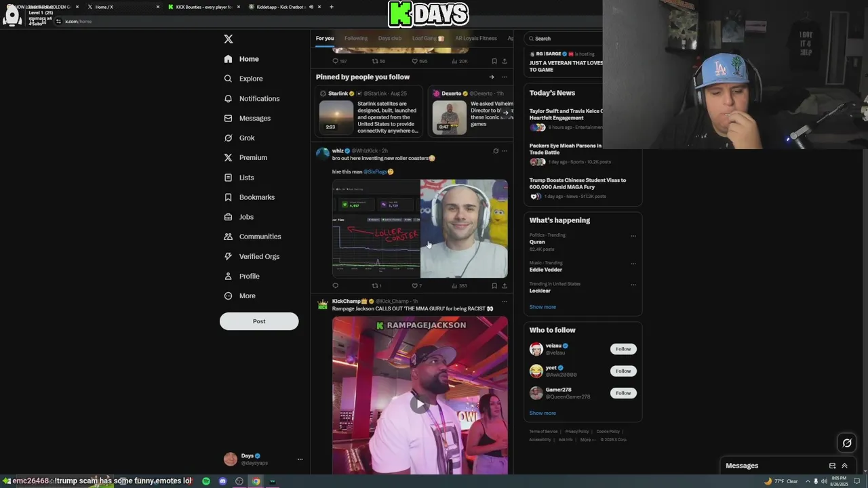Open Notifications from the sidebar
This screenshot has width=868, height=488.
(x=252, y=98)
